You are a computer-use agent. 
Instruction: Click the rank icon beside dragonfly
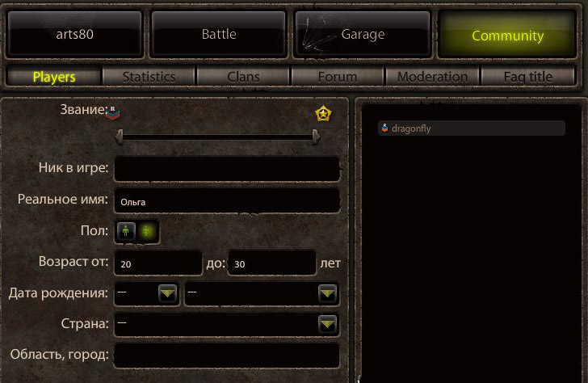click(384, 128)
